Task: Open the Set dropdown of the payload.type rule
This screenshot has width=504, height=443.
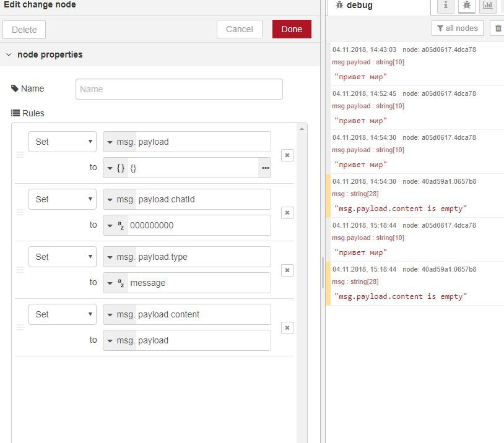Action: tap(62, 257)
